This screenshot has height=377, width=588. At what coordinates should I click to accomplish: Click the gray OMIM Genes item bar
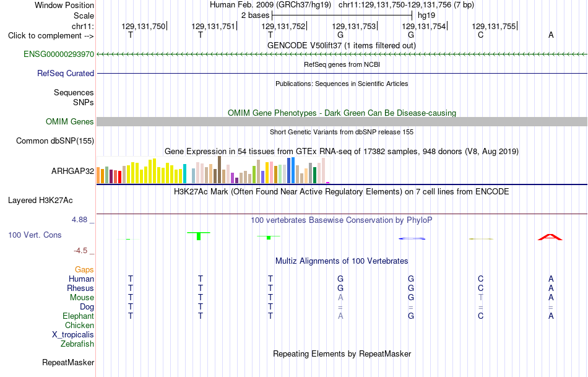[x=342, y=121]
